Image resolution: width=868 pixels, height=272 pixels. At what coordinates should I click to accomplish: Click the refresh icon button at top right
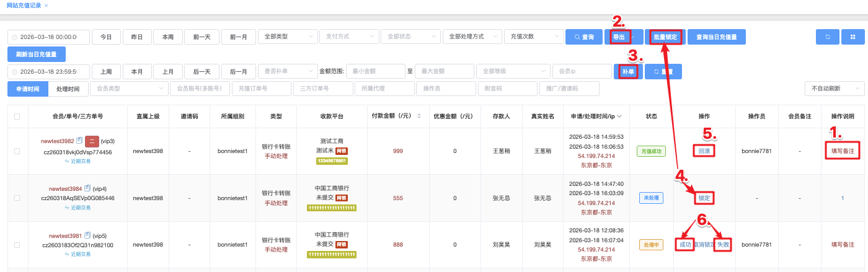[827, 37]
